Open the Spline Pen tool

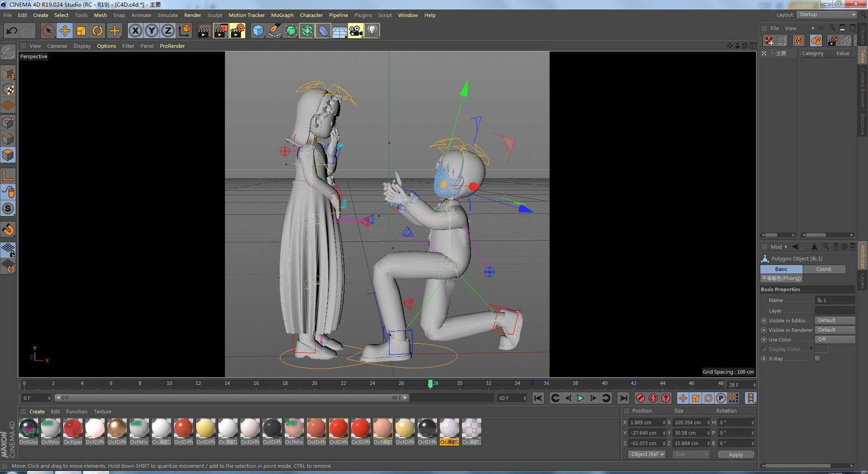click(x=274, y=31)
